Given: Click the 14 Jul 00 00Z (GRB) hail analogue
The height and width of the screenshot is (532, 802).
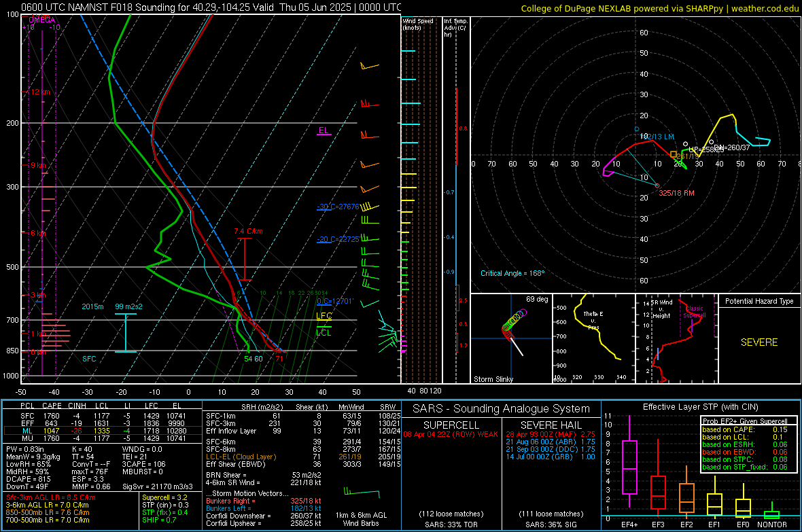Looking at the screenshot, I should 551,457.
